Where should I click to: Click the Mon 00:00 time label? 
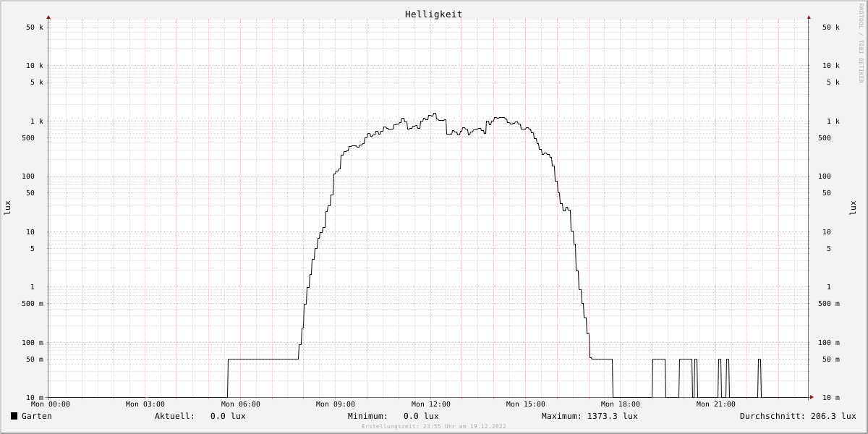(x=51, y=404)
